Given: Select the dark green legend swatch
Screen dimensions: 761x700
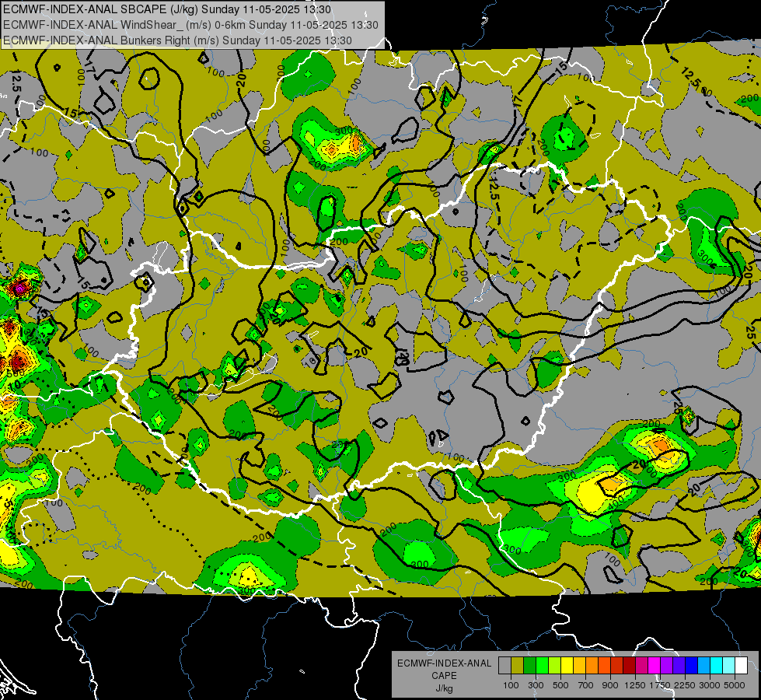Looking at the screenshot, I should pyautogui.click(x=529, y=666).
